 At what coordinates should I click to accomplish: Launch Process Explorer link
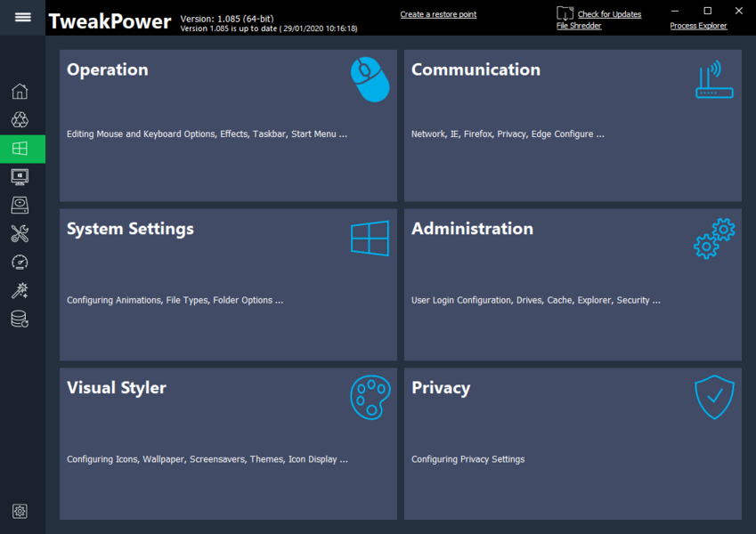[698, 26]
